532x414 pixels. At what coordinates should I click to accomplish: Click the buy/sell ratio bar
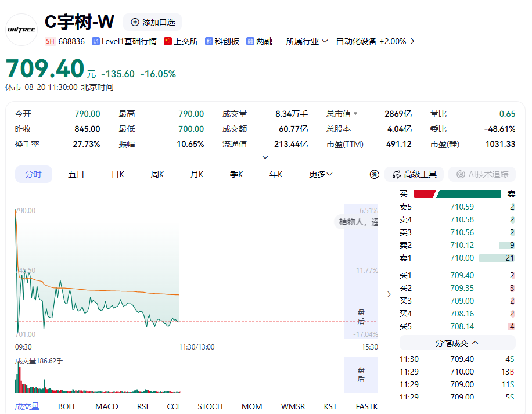point(457,194)
